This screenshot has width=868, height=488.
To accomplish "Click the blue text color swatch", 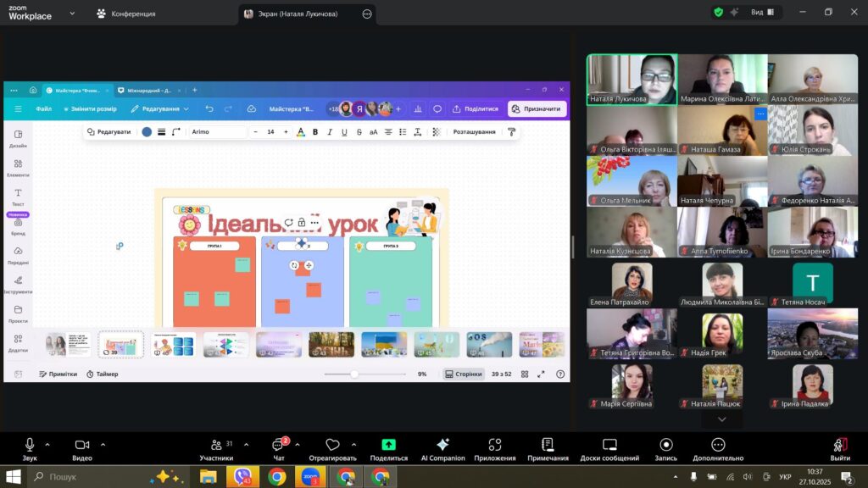I will point(147,132).
